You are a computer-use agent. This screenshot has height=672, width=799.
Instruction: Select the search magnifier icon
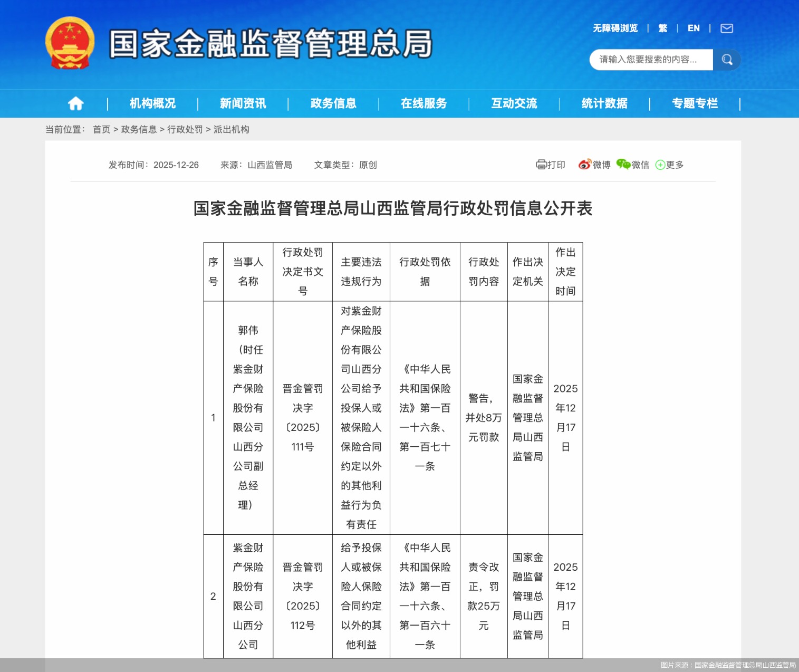[727, 60]
